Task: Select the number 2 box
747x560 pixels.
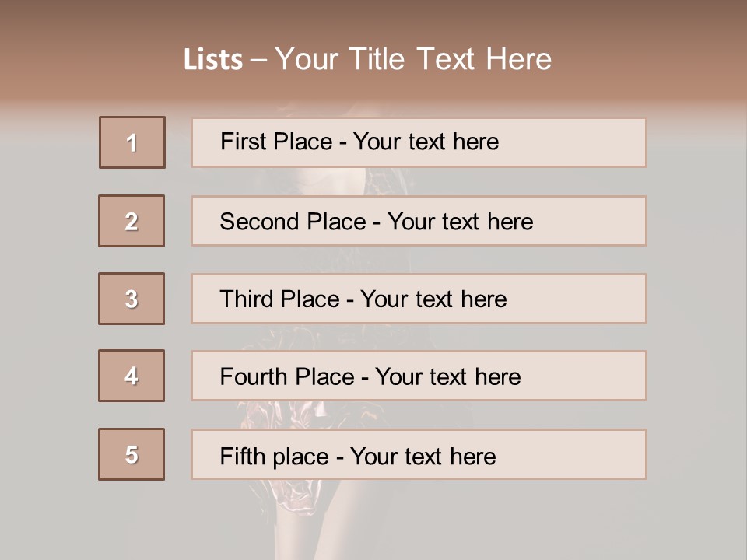Action: point(132,221)
